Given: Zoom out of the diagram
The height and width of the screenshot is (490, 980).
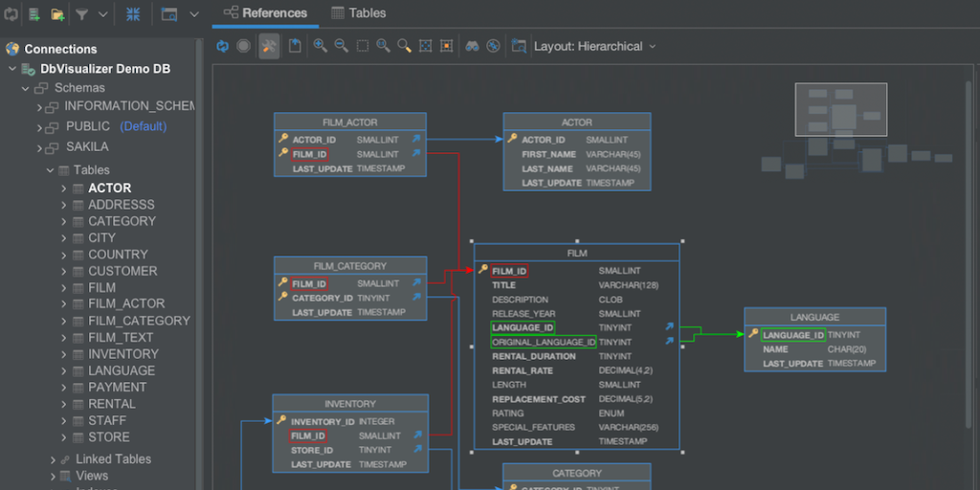Looking at the screenshot, I should pyautogui.click(x=341, y=46).
